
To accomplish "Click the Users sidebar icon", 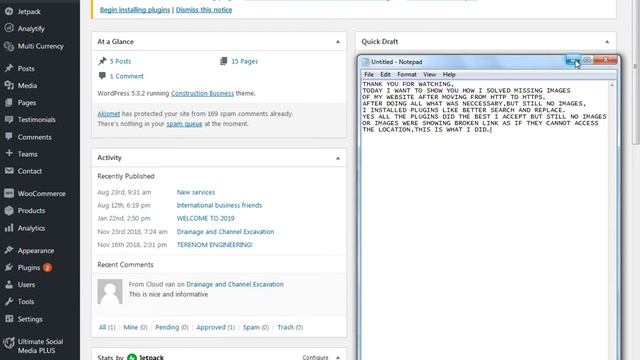I will pos(9,284).
